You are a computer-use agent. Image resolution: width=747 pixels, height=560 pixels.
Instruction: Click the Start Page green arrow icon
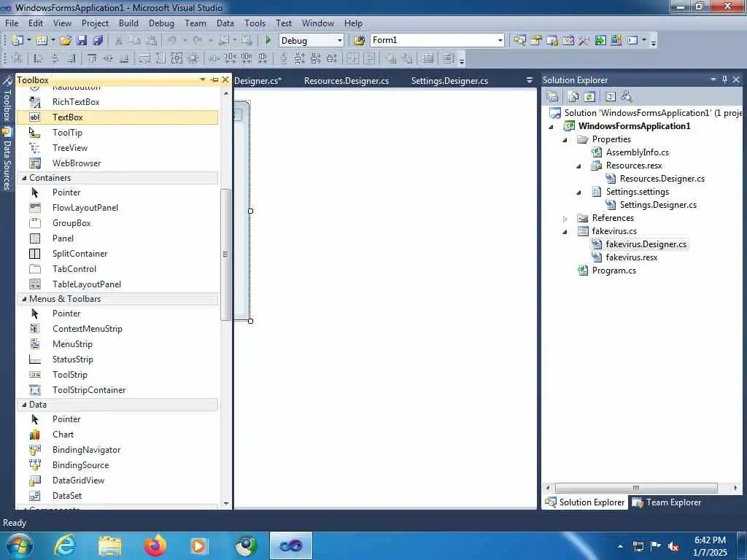[600, 41]
